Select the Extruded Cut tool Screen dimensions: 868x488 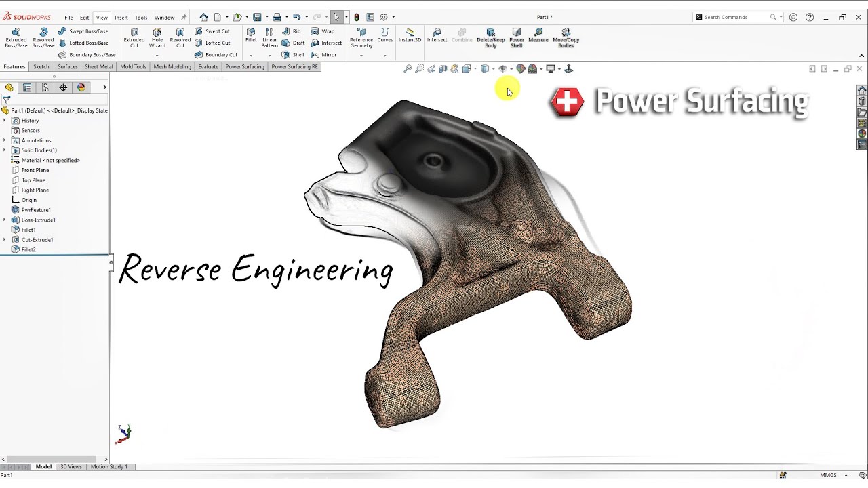click(134, 38)
